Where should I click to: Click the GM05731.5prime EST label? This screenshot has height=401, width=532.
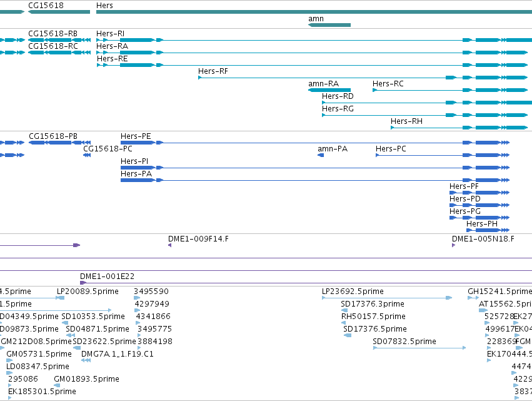[x=39, y=355]
